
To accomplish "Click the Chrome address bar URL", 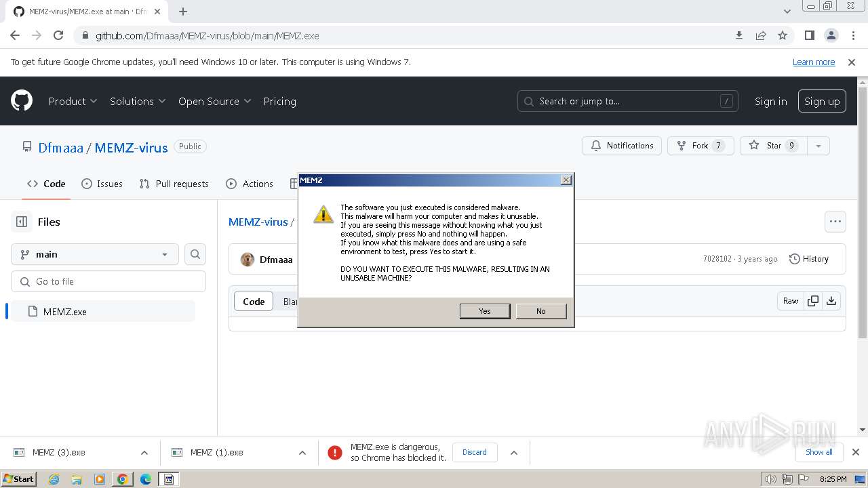I will tap(207, 35).
